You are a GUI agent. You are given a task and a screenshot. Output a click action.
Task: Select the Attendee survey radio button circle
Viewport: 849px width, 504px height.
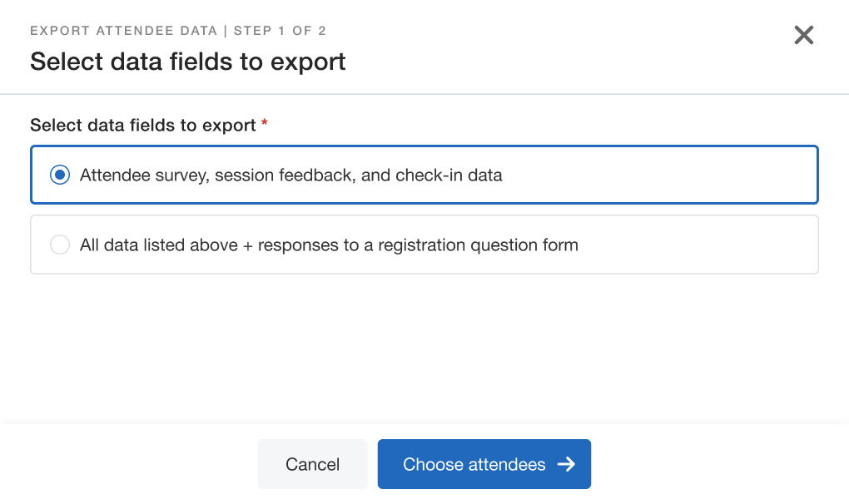(x=60, y=175)
